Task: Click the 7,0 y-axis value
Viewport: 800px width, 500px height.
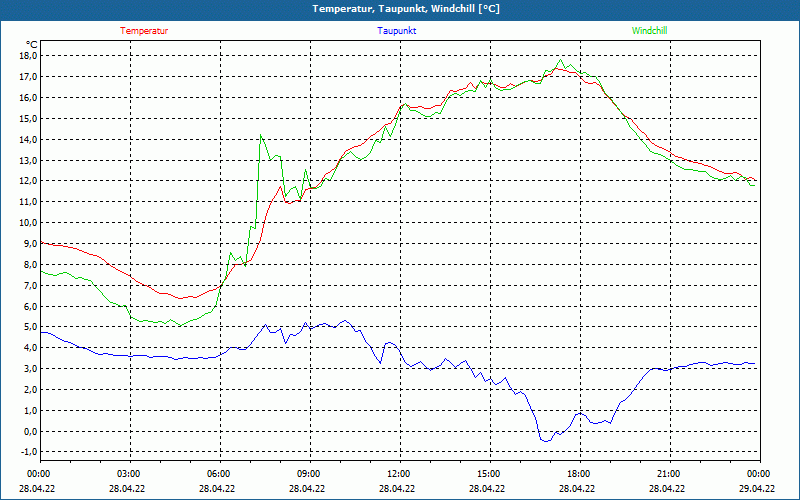Action: [x=31, y=285]
